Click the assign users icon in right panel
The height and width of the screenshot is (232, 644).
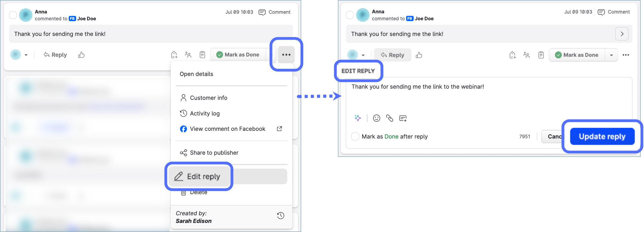pos(526,55)
